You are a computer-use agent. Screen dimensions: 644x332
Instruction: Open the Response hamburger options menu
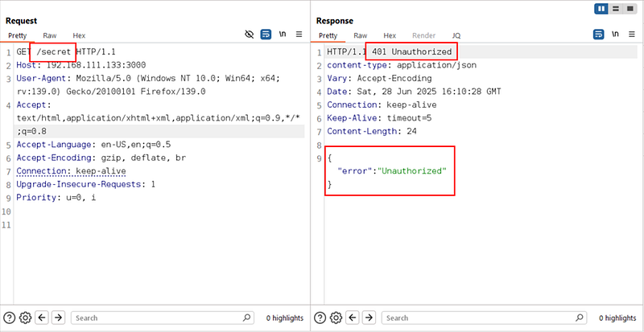[632, 35]
